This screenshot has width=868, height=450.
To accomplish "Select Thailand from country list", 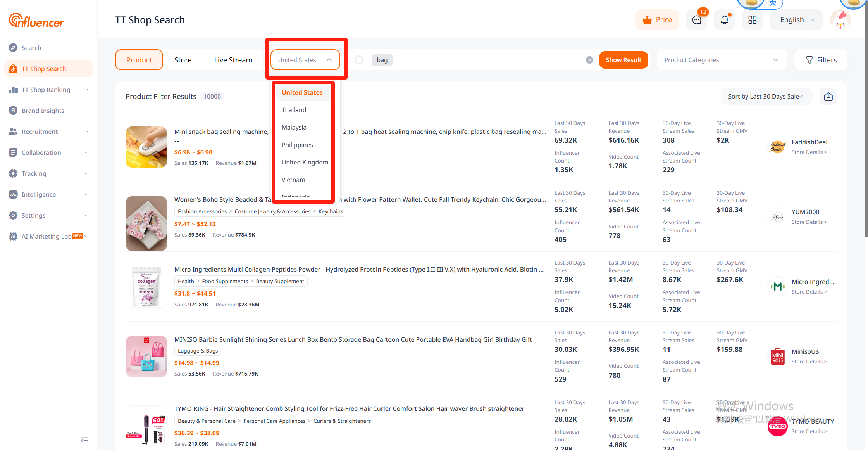I will [294, 110].
